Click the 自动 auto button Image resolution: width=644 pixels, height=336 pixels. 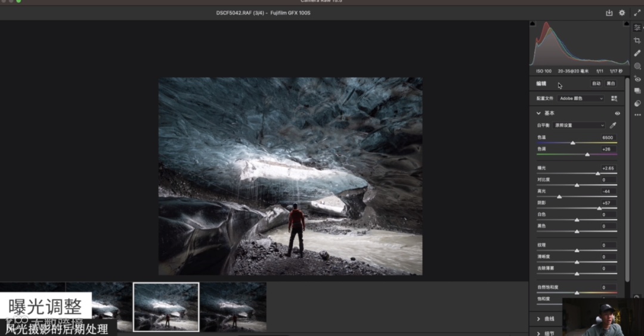coord(596,83)
